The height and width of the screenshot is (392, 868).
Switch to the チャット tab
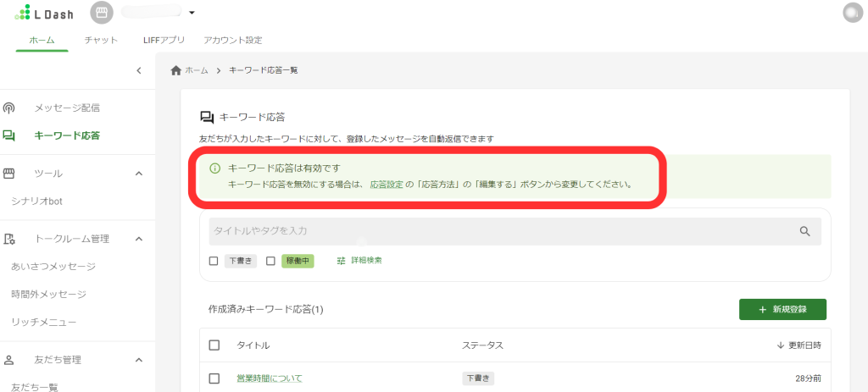point(101,40)
